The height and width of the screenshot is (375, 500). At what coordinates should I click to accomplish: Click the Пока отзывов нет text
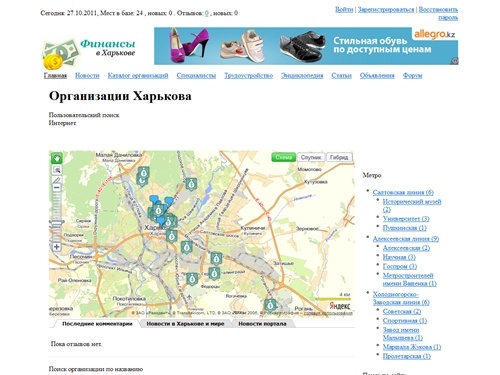(77, 344)
